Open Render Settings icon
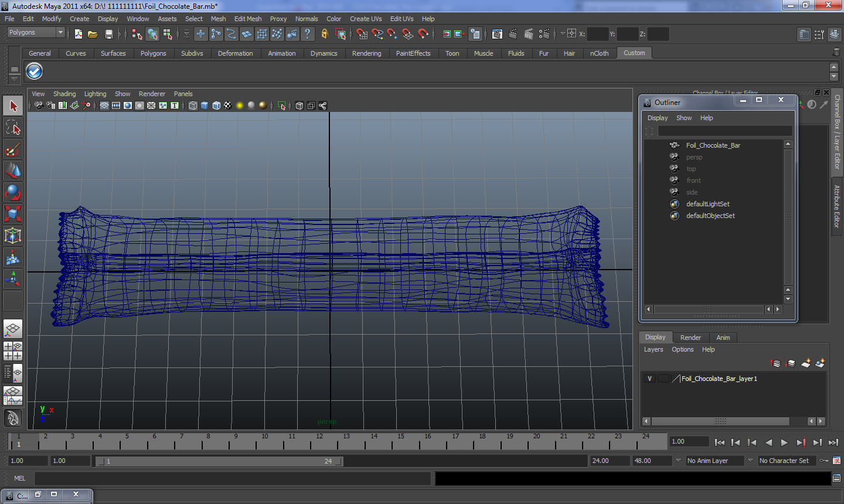 point(543,34)
